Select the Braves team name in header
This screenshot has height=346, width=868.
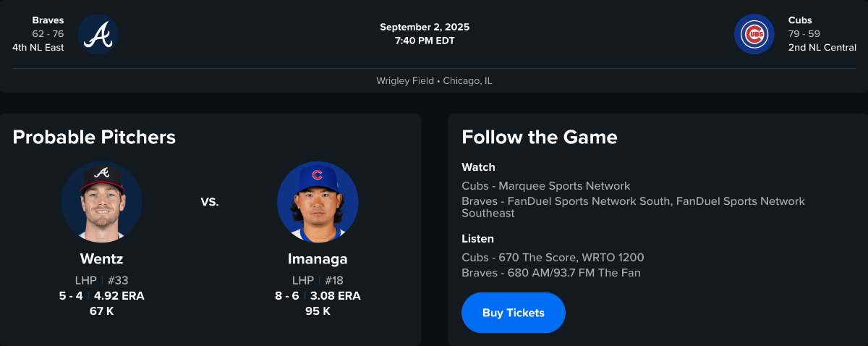pos(48,20)
